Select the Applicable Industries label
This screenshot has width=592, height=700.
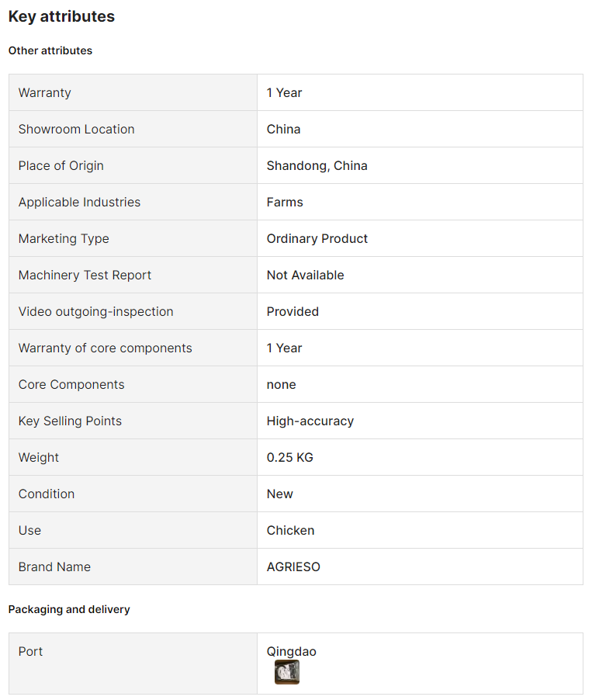click(79, 203)
